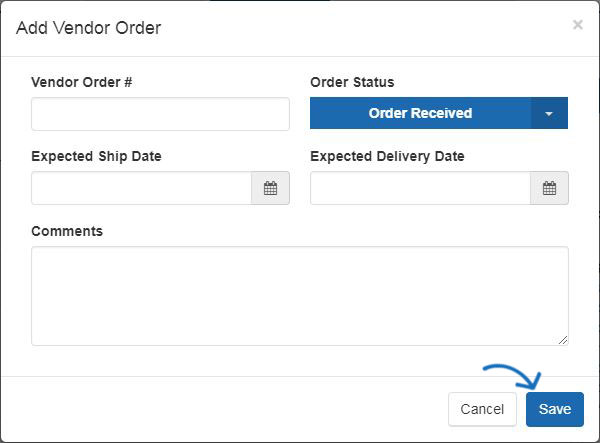Click the Order Status label
The width and height of the screenshot is (600, 443).
point(352,82)
